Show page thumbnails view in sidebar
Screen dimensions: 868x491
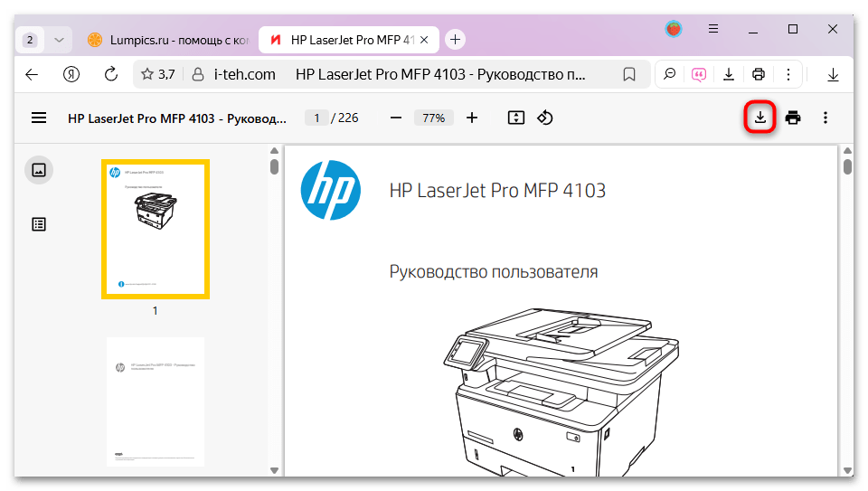pos(39,170)
